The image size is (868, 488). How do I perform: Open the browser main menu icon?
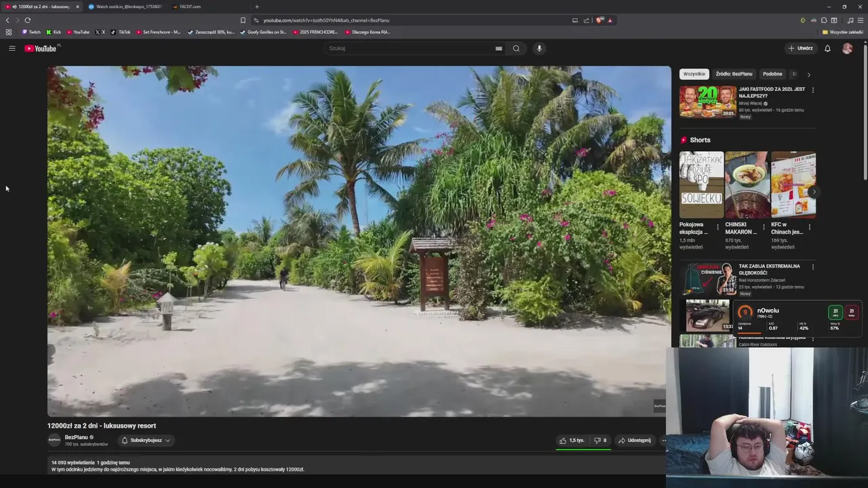pyautogui.click(x=861, y=20)
